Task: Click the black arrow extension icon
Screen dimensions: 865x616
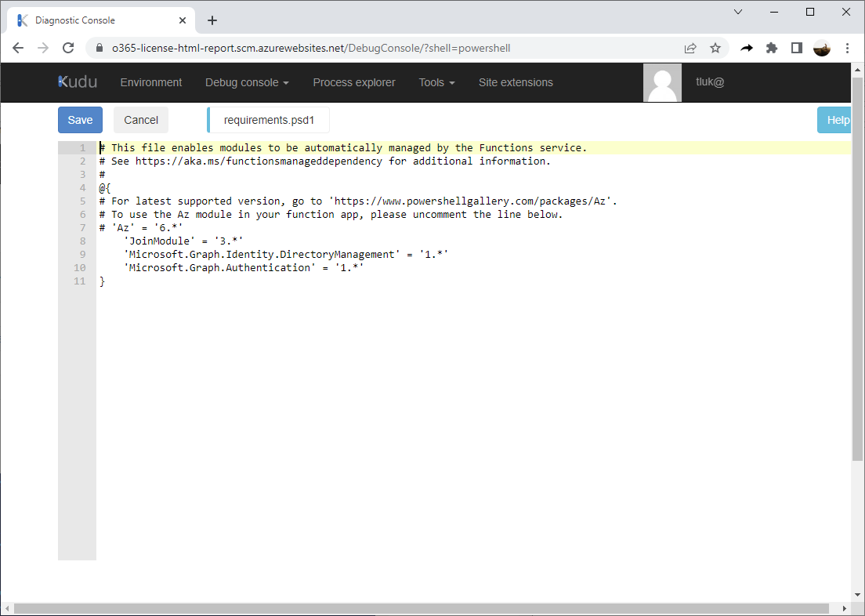Action: coord(747,48)
